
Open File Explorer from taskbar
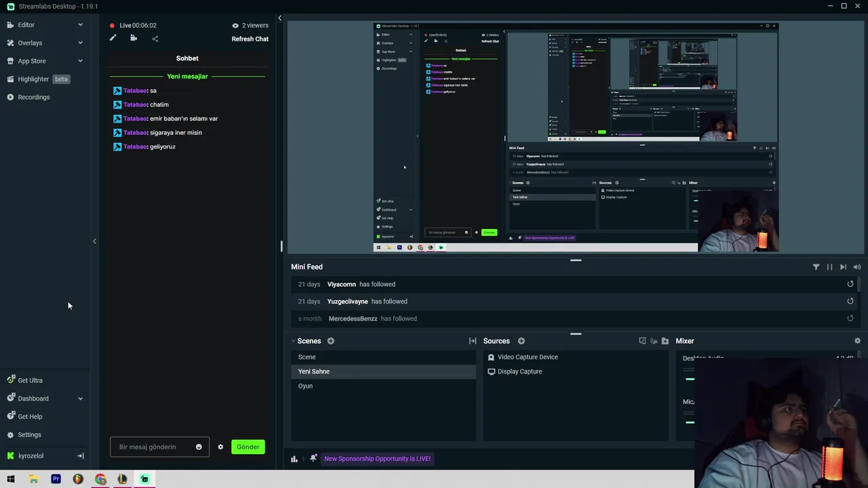click(33, 479)
